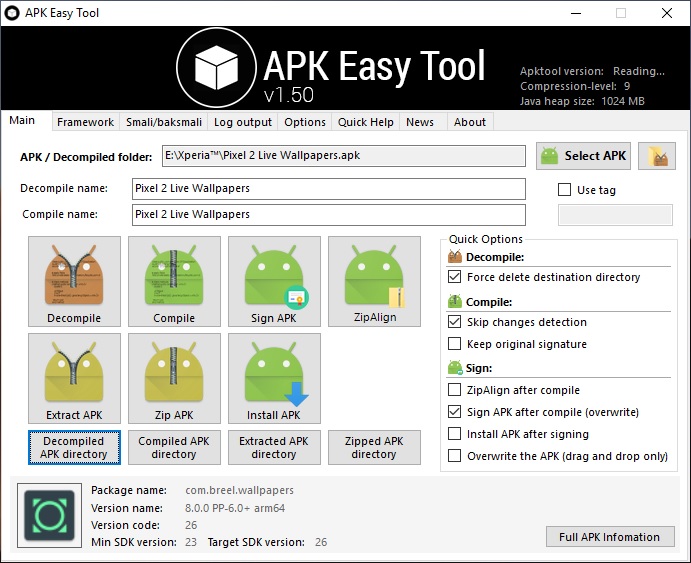Click the disabled tag text field

[615, 215]
